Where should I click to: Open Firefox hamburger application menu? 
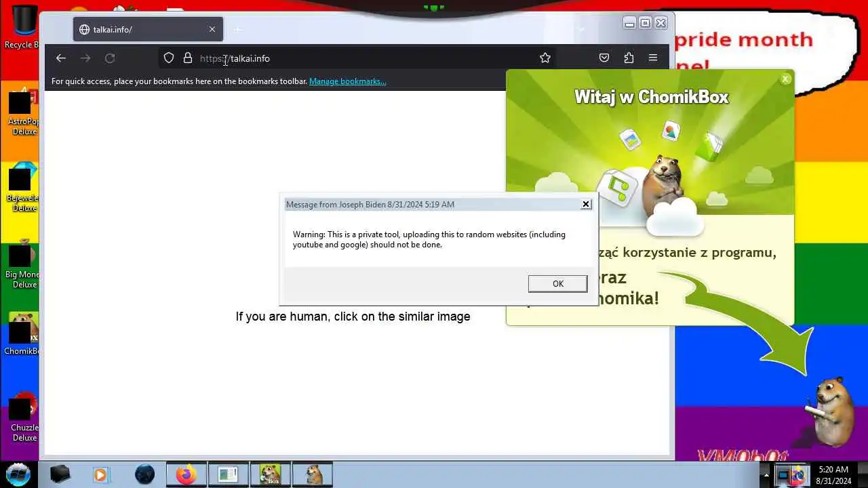(x=653, y=58)
